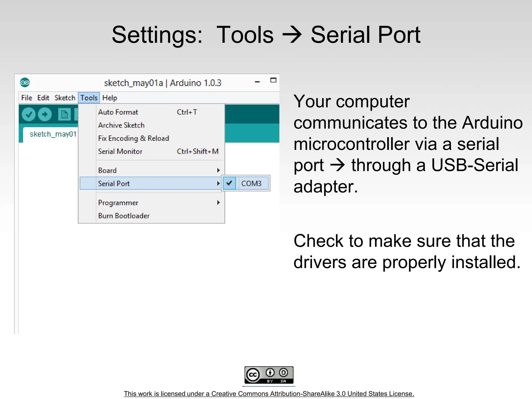Screen dimensions: 532x399
Task: Select Auto Format menu entry
Action: (118, 112)
